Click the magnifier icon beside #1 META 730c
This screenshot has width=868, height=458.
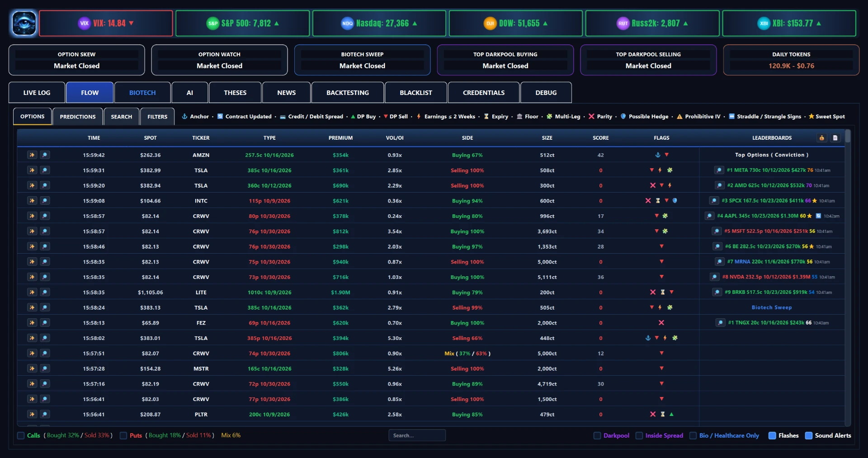(x=719, y=170)
